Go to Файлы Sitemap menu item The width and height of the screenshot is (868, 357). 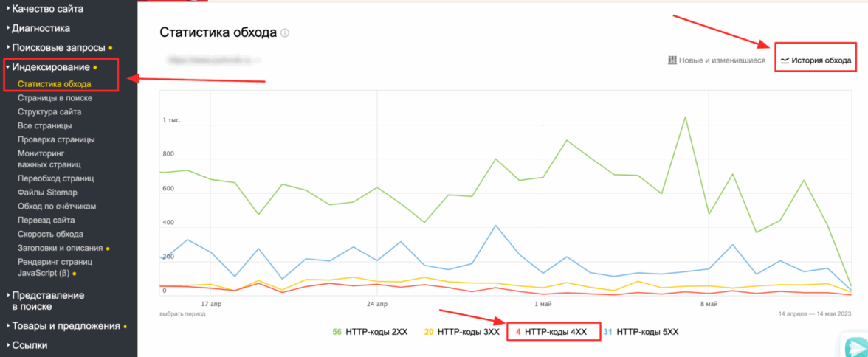click(47, 193)
